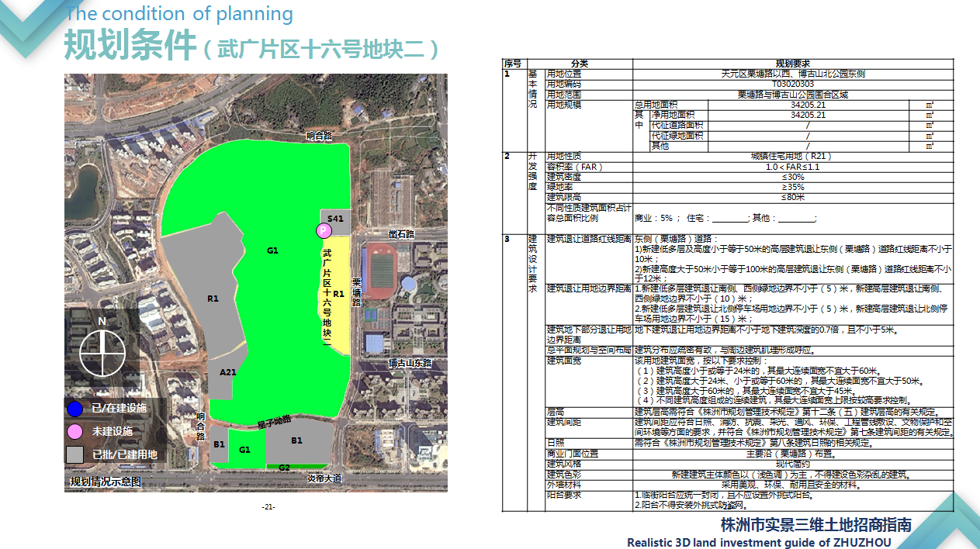Click the 凿石路 road label
Viewport: 980px width, 549px height.
coord(403,233)
